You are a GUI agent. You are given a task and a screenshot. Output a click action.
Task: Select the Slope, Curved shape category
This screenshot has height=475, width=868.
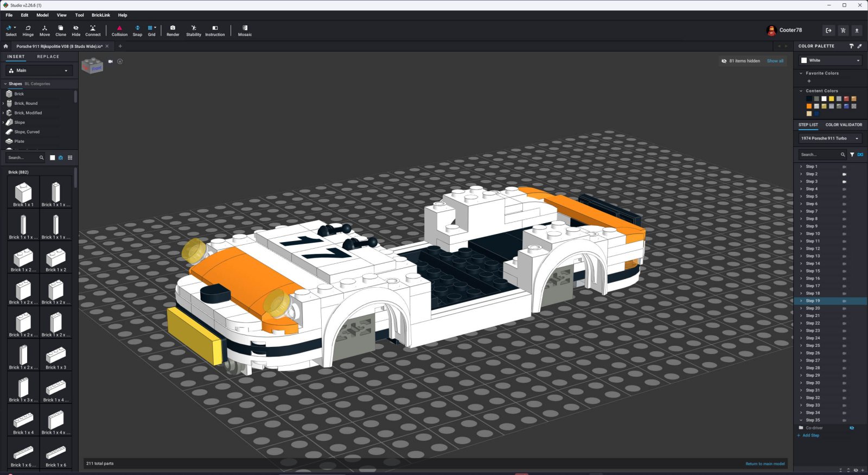(27, 132)
